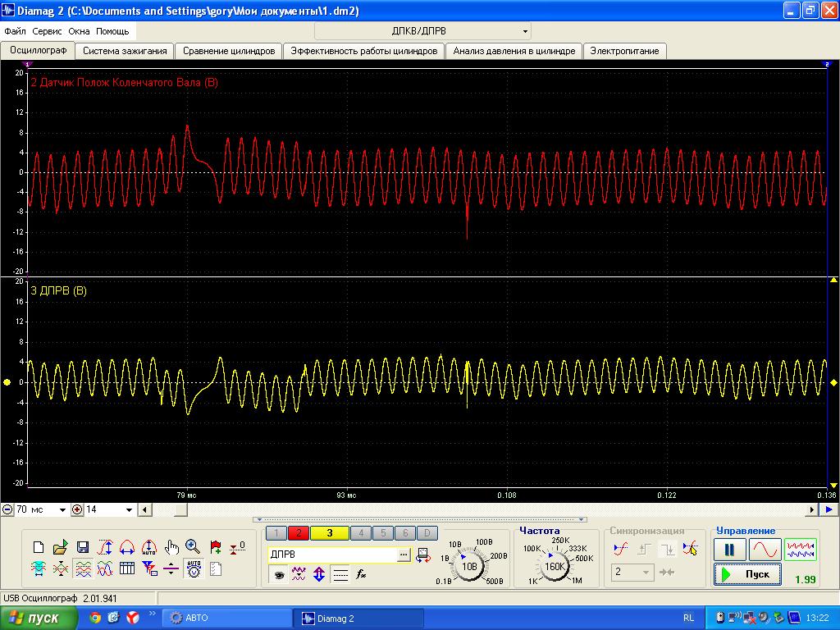
Task: Open the synchronization channel 2 dropdown
Action: 646,572
